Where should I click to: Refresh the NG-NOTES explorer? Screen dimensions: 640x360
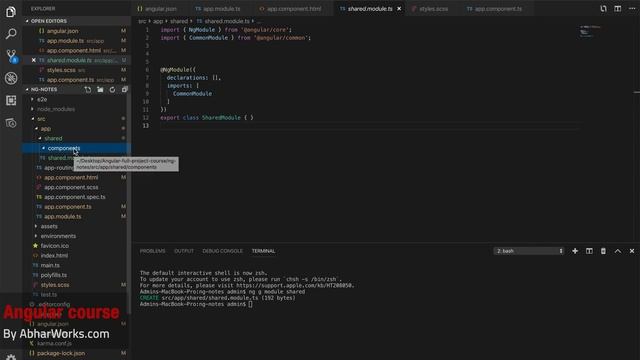pos(112,89)
